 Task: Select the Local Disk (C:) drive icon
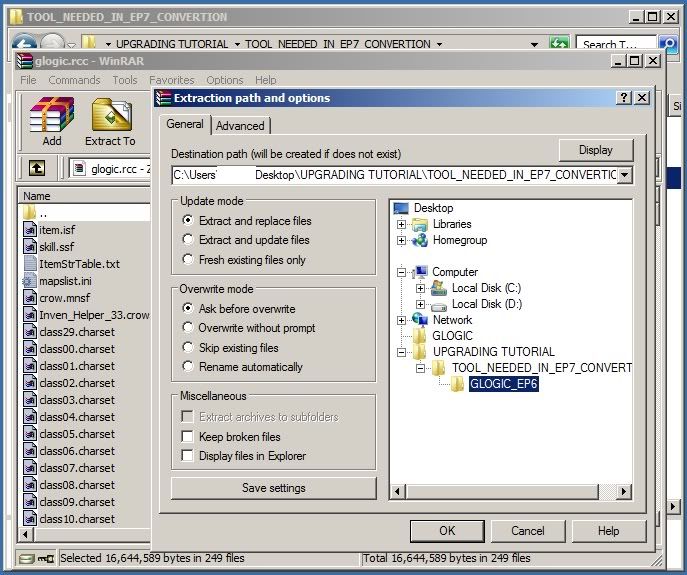[438, 288]
